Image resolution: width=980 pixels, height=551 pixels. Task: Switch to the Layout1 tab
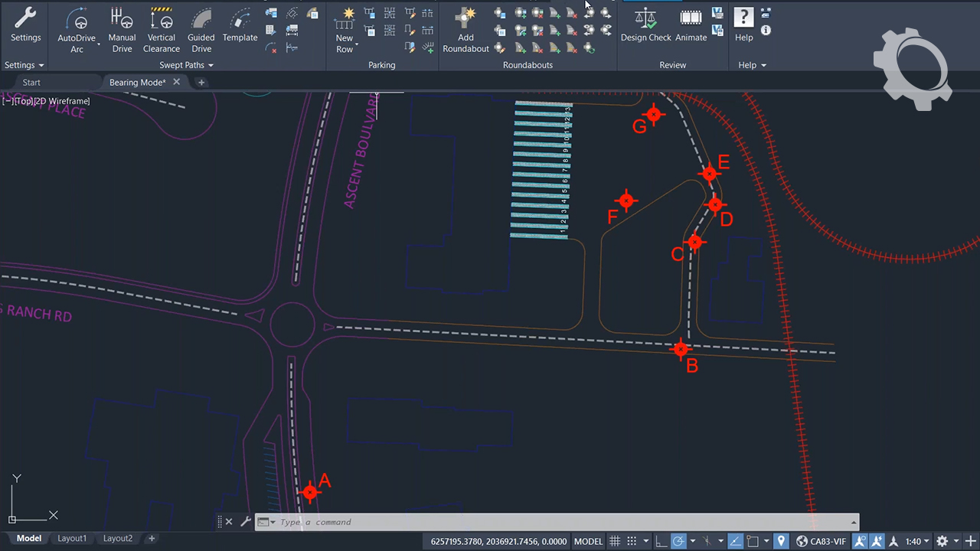click(x=72, y=539)
